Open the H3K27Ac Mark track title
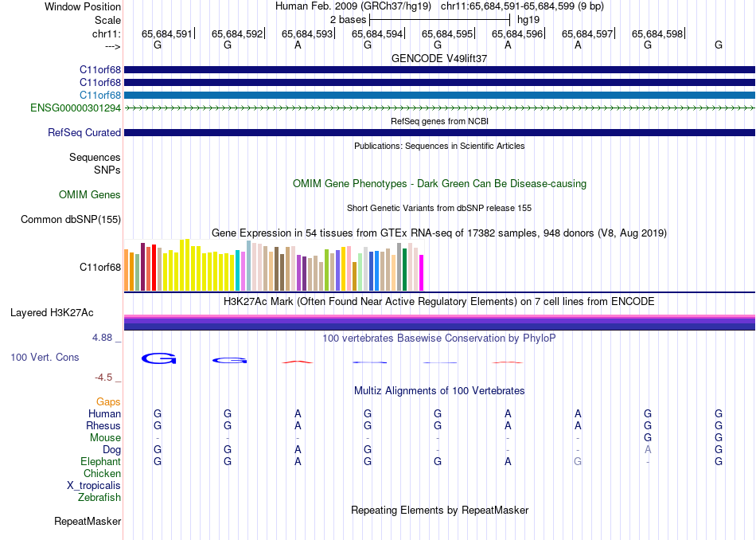This screenshot has width=756, height=540. click(x=439, y=302)
